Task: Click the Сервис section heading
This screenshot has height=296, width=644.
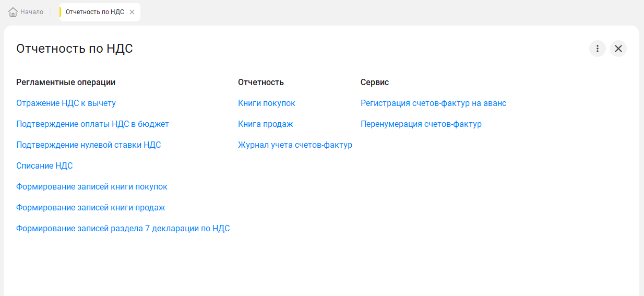Action: 374,82
